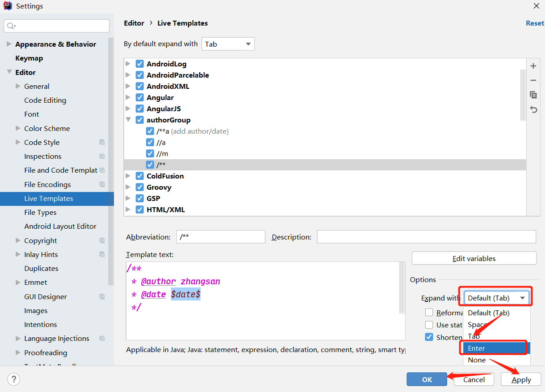This screenshot has width=545, height=392.
Task: Expand the Emmet settings node
Action: [18, 283]
